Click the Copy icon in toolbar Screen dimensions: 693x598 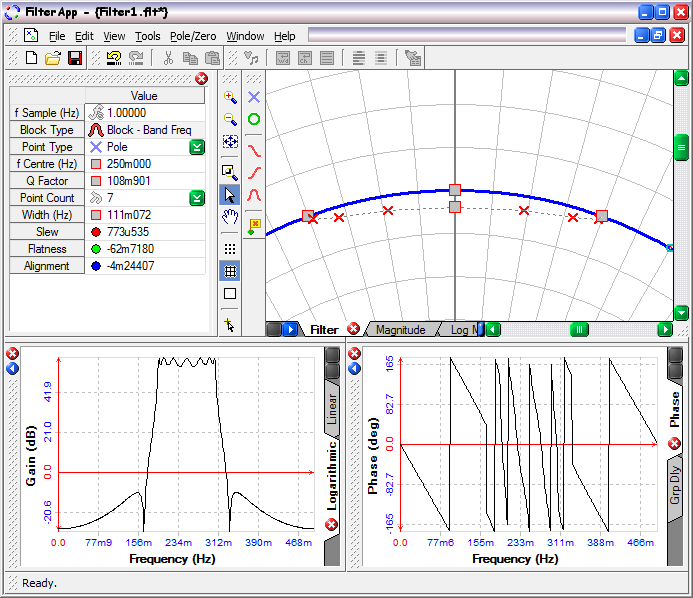tap(190, 58)
